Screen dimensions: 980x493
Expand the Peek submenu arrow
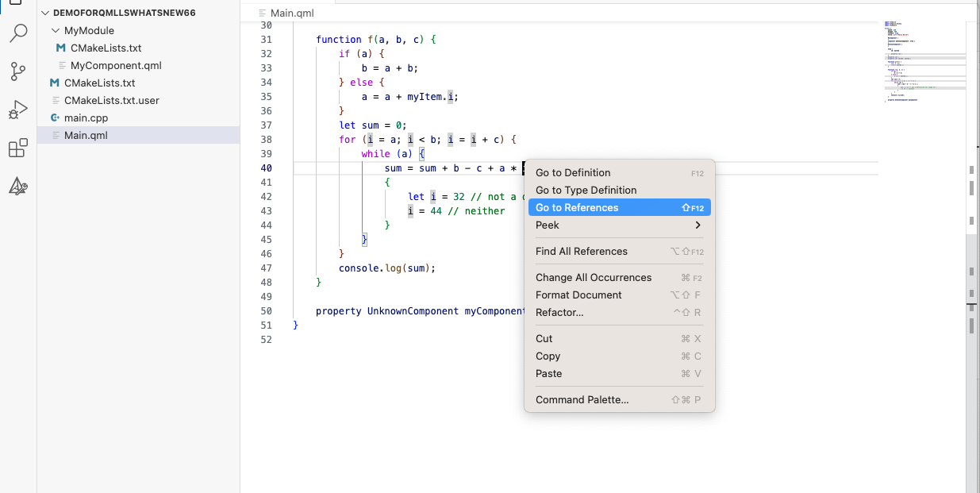698,225
